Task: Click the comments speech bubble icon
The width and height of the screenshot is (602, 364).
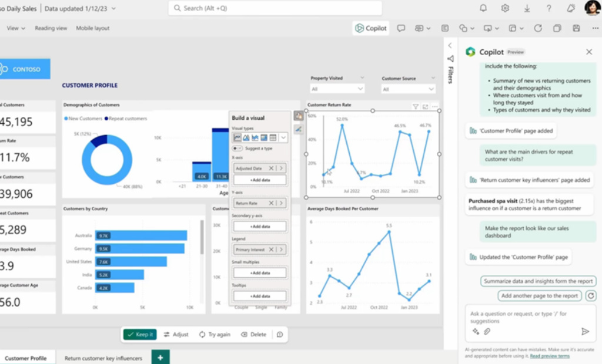Action: coord(401,28)
